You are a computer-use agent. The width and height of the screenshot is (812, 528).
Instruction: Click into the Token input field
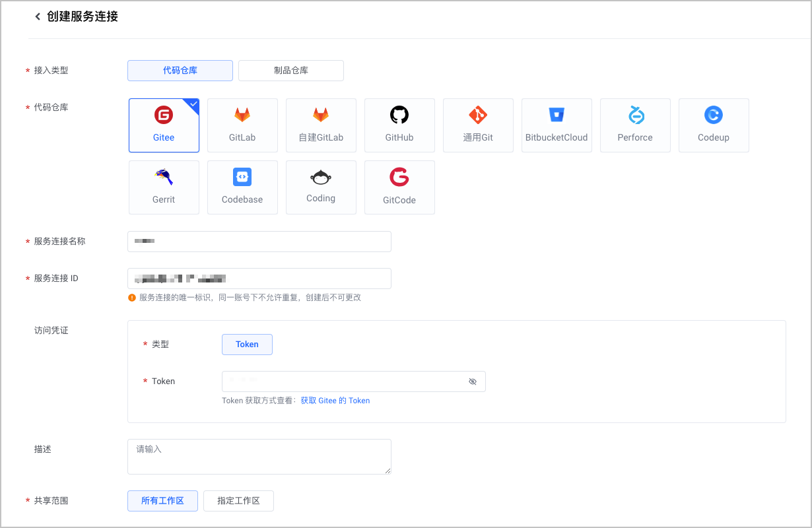[x=354, y=381]
